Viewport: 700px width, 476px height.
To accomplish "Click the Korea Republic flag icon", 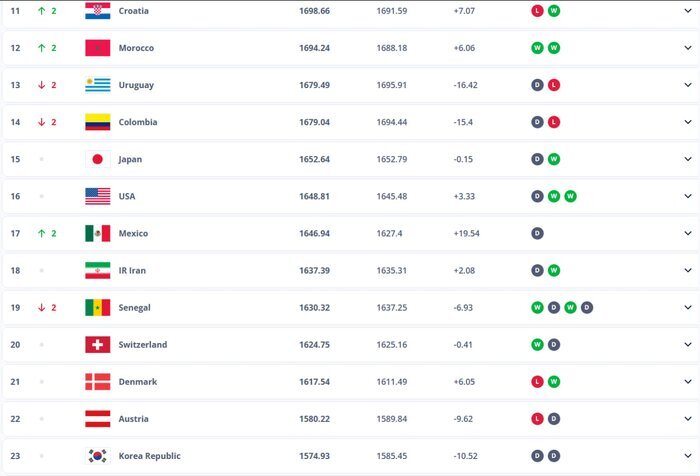I will click(97, 456).
